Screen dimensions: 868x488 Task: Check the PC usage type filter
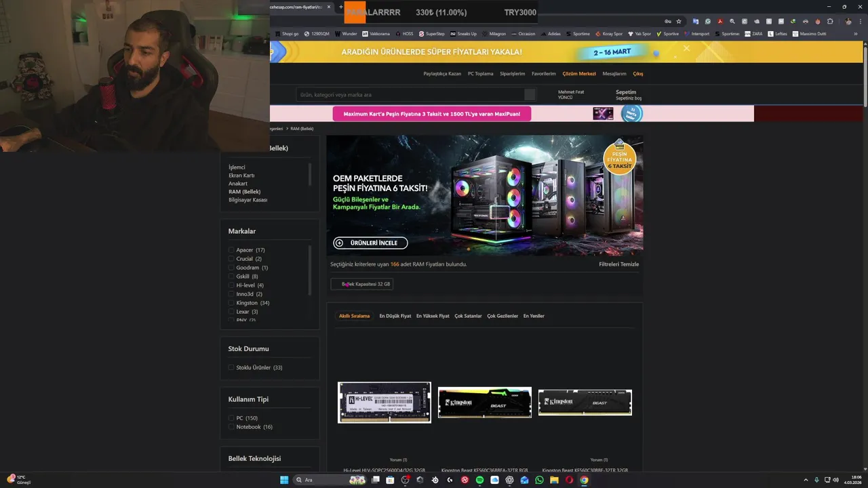pyautogui.click(x=231, y=418)
